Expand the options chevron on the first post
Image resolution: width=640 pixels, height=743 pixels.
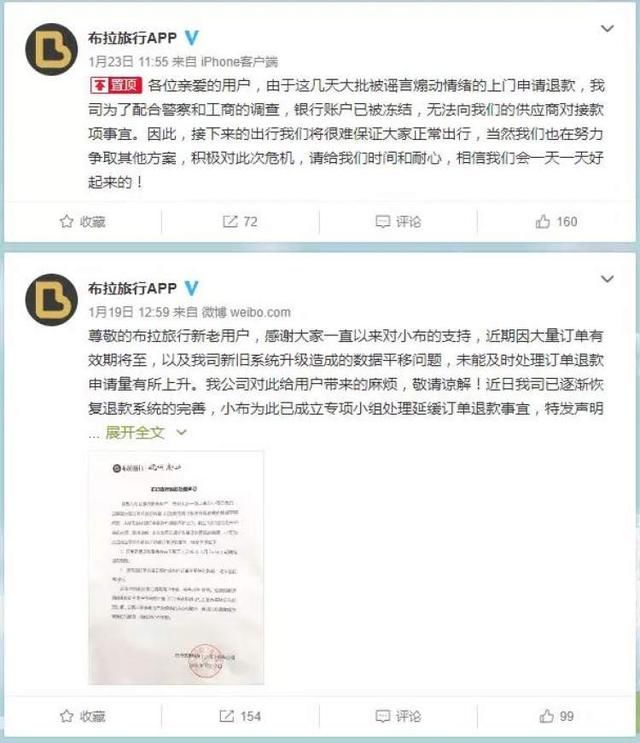click(607, 29)
